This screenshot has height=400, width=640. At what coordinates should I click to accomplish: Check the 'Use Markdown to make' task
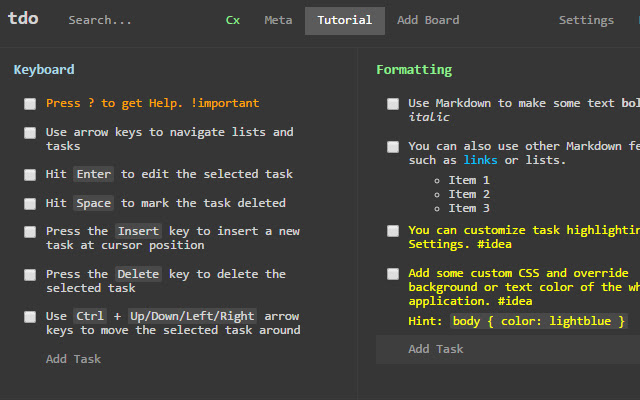tap(393, 104)
